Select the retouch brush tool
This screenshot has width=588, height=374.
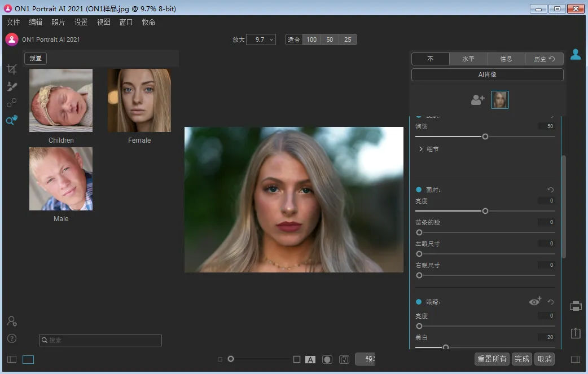11,86
